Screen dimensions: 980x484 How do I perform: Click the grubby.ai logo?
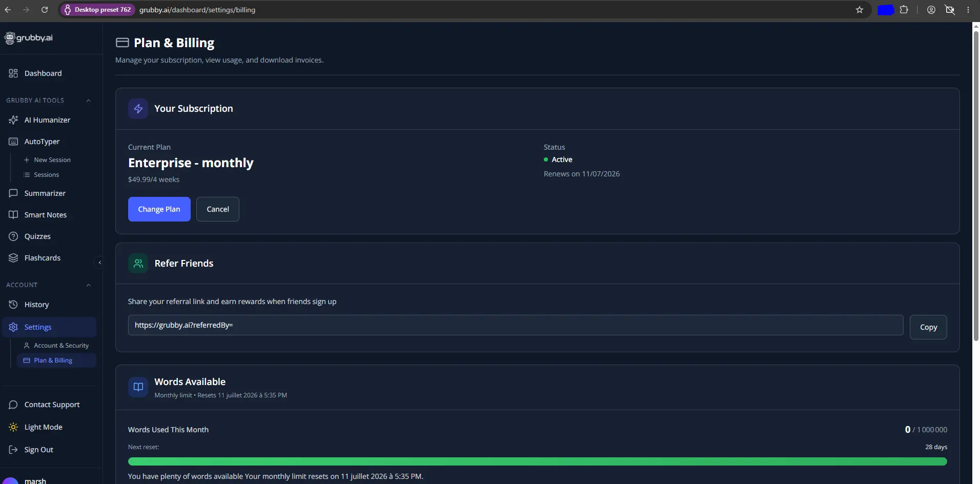pyautogui.click(x=29, y=37)
